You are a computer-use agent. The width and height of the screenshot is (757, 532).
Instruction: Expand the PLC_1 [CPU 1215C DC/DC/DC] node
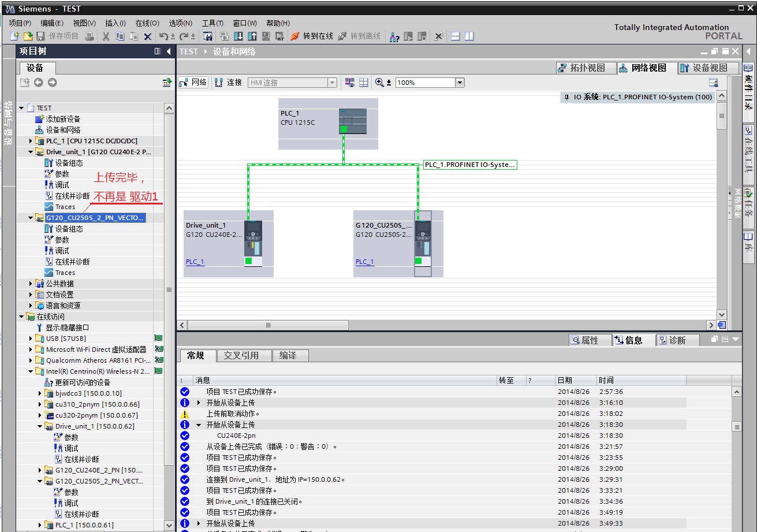coord(31,141)
